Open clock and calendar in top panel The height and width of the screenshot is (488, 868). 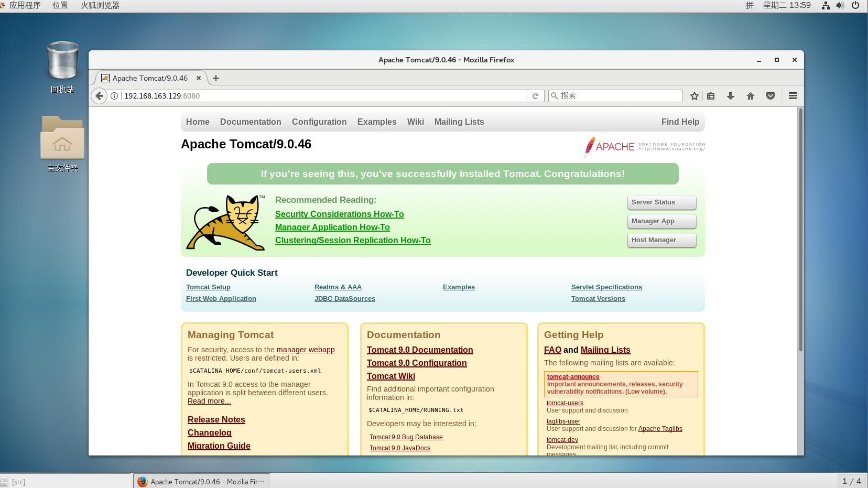787,5
